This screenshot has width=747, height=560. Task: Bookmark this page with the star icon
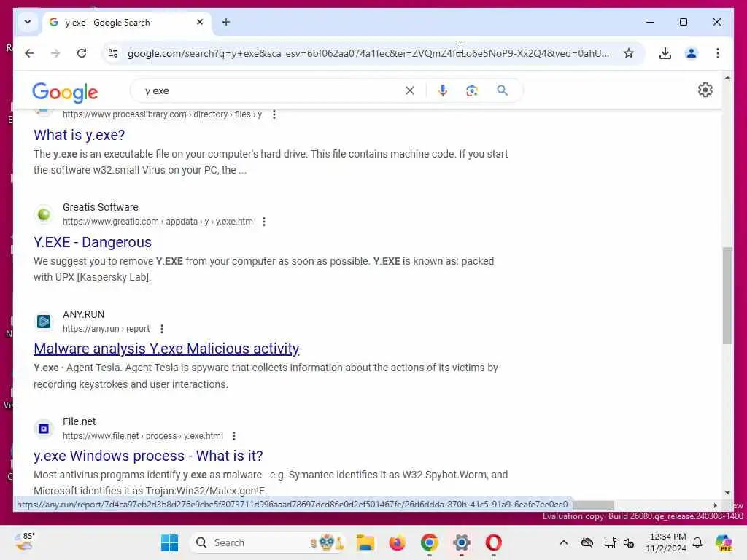click(x=628, y=53)
